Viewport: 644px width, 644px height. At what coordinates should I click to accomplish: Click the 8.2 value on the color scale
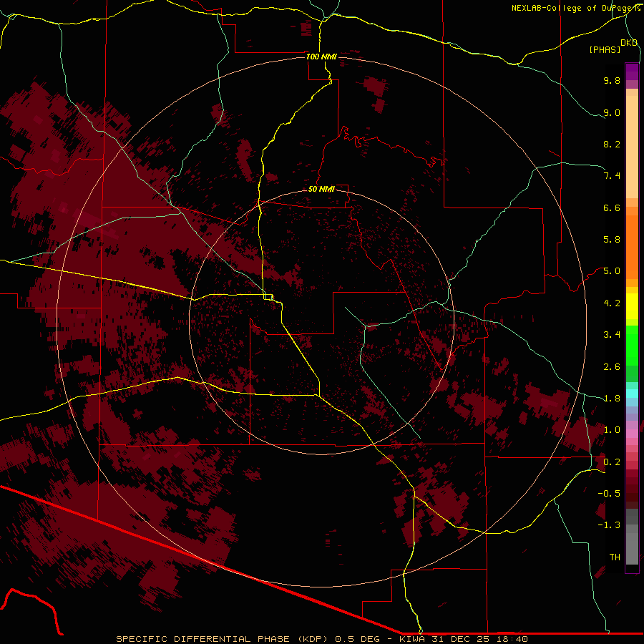(x=612, y=144)
